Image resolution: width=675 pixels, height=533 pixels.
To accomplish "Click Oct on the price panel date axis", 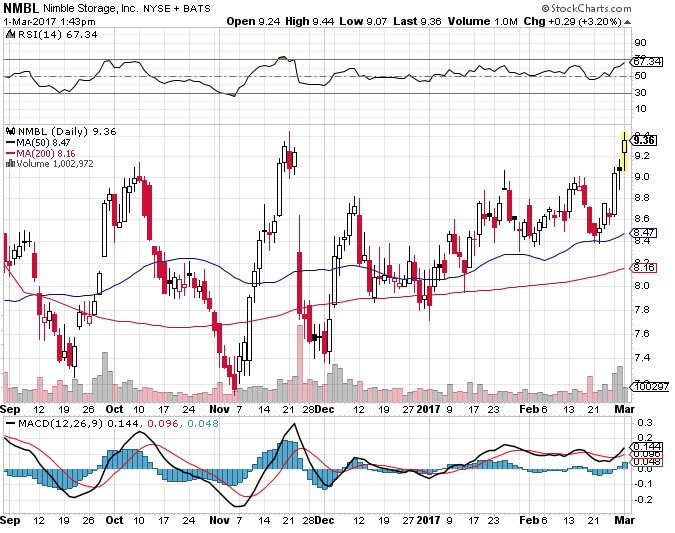I will (x=115, y=409).
